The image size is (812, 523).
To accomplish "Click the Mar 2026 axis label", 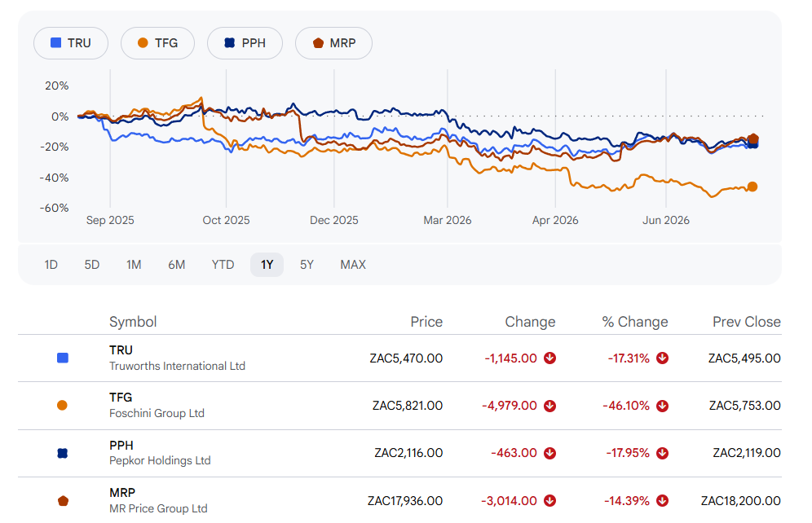I will pos(448,221).
